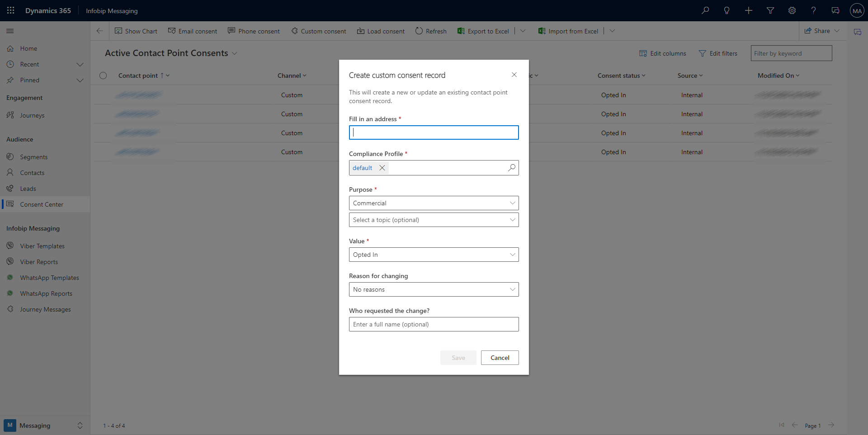
Task: Click the Compliance Profile lookup search icon
Action: pos(512,168)
